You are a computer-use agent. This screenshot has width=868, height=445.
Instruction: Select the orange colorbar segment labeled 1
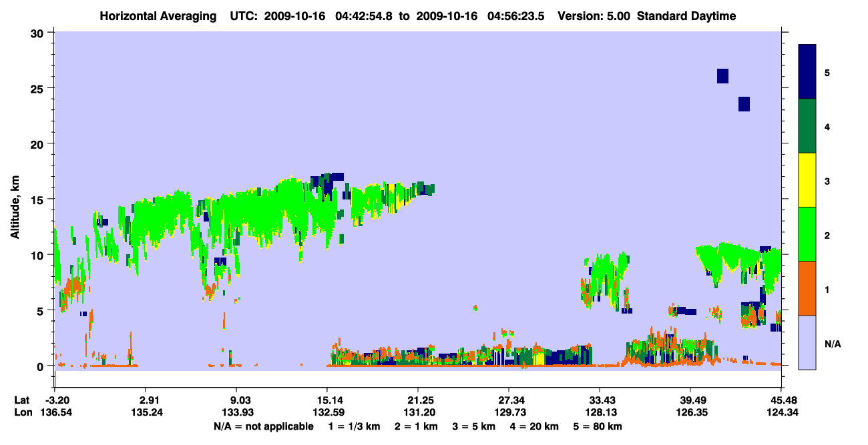(x=807, y=288)
